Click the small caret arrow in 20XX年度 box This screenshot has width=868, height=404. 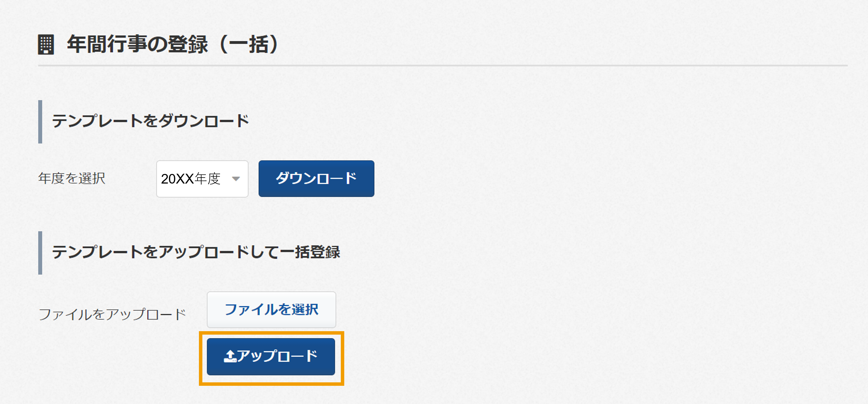pyautogui.click(x=236, y=179)
